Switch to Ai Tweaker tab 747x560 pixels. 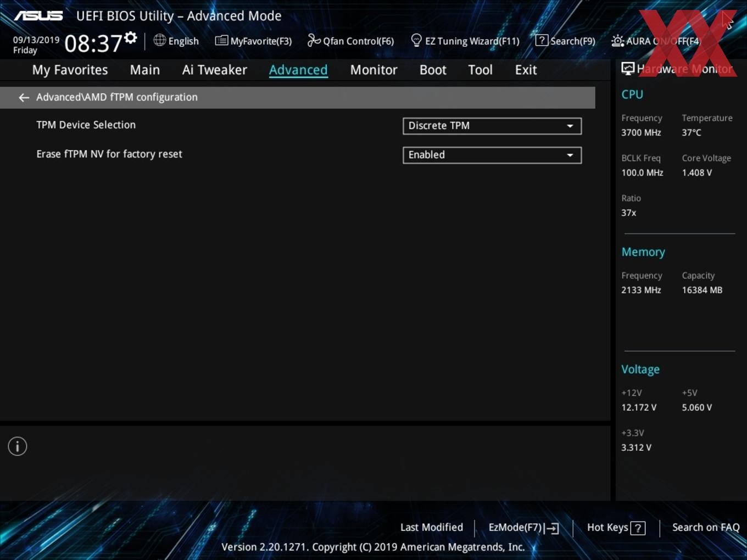pos(215,70)
